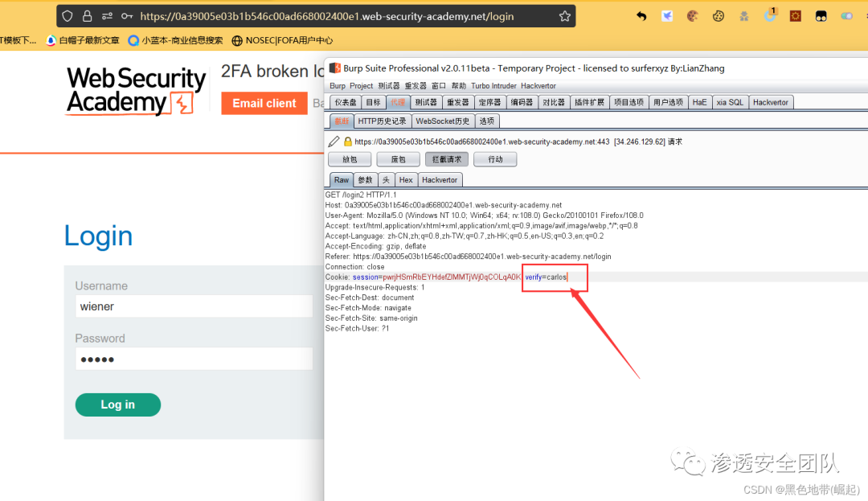The height and width of the screenshot is (501, 868).
Task: Switch to the 测试器 main tab
Action: pyautogui.click(x=426, y=102)
